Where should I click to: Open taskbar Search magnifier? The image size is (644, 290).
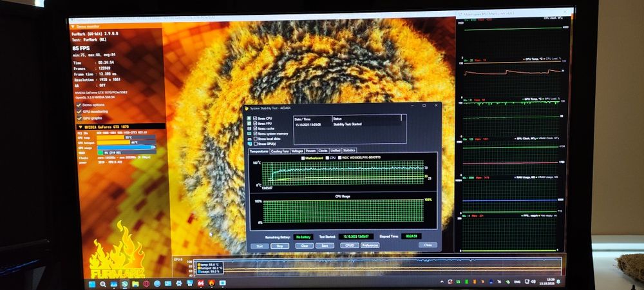click(103, 284)
